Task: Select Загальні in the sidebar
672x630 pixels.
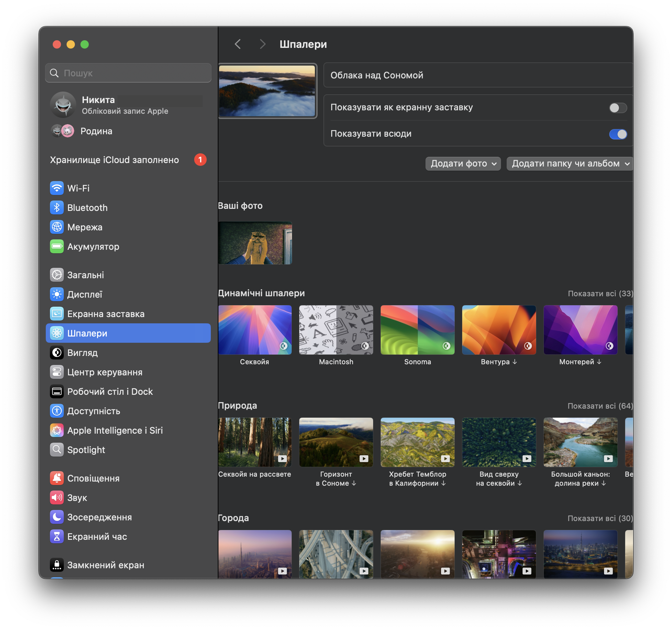Action: (85, 275)
